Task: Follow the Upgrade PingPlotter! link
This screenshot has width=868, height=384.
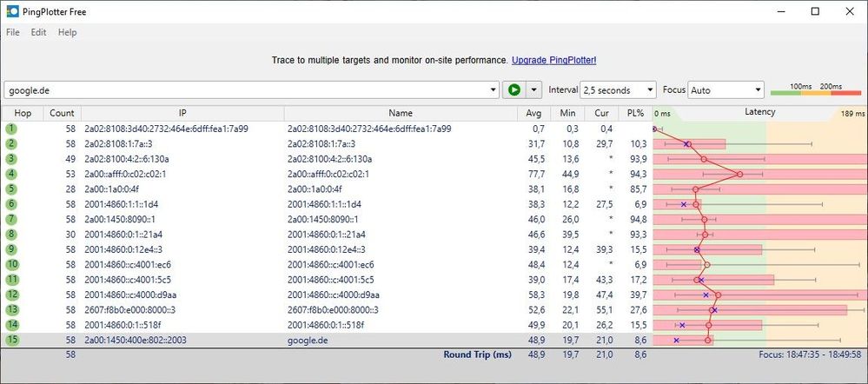Action: [x=554, y=60]
